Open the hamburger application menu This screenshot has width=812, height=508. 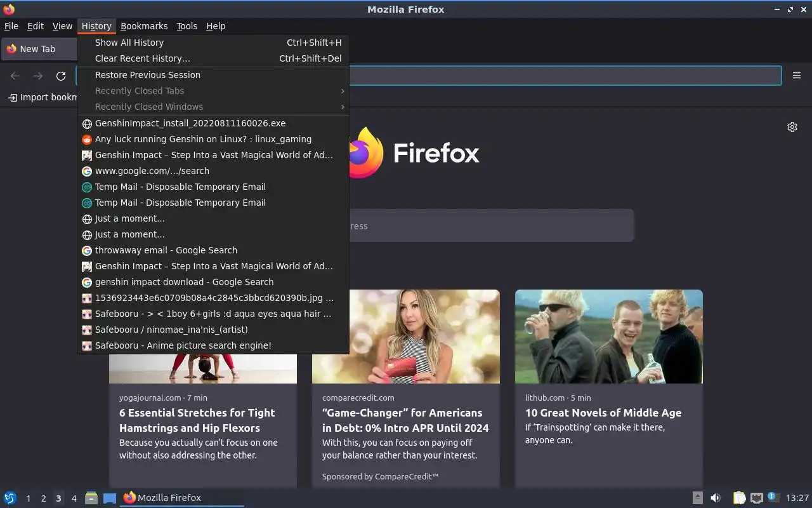coord(797,76)
